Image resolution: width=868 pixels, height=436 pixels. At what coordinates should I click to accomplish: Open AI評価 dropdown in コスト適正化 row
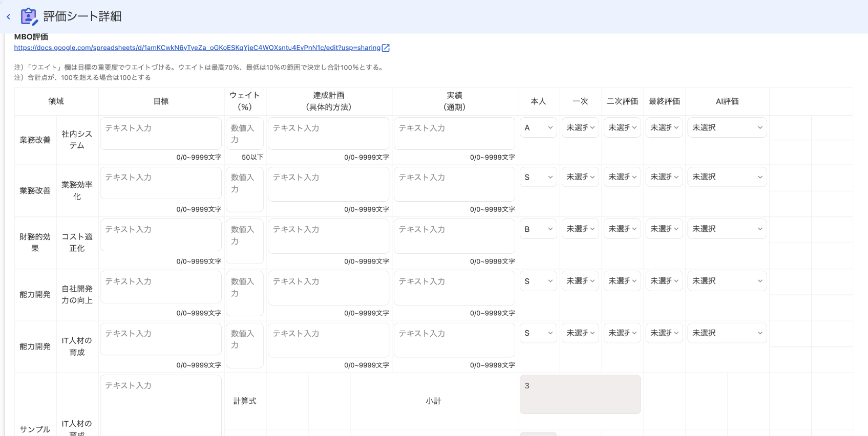pos(727,229)
